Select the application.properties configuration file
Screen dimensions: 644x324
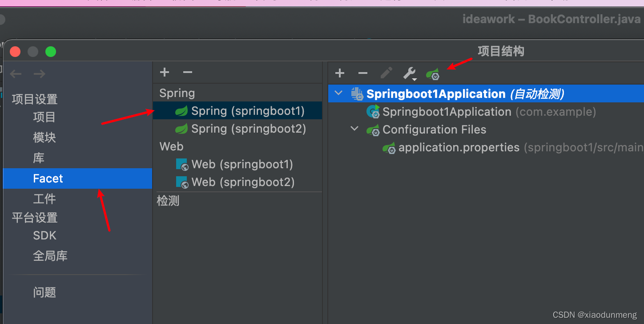459,147
